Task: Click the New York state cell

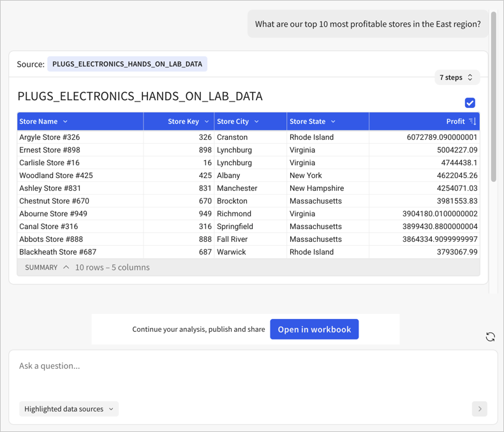Action: pyautogui.click(x=328, y=175)
